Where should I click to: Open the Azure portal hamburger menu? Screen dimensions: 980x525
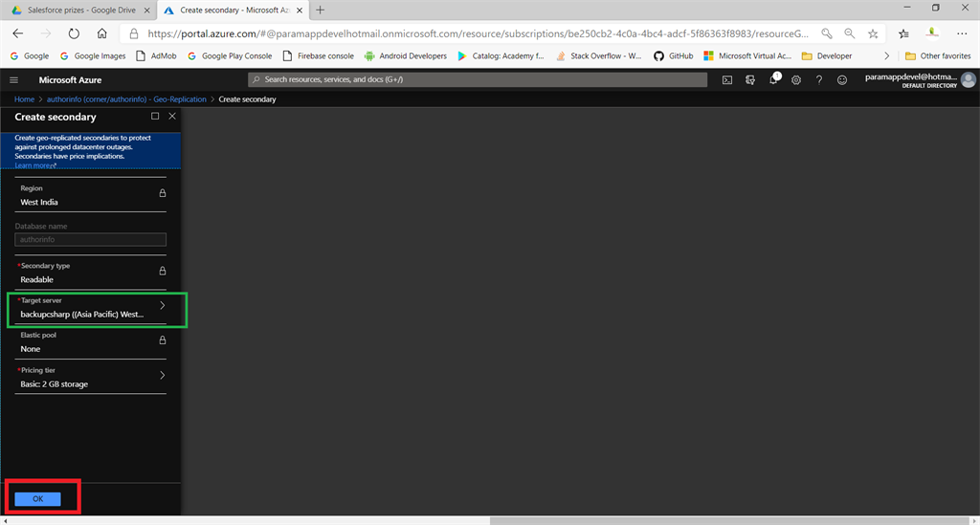point(13,80)
